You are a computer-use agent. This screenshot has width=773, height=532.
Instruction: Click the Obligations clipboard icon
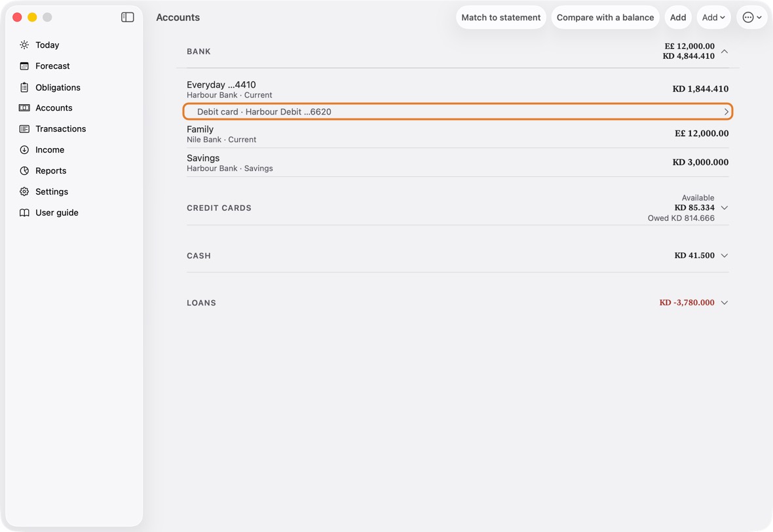click(x=24, y=87)
